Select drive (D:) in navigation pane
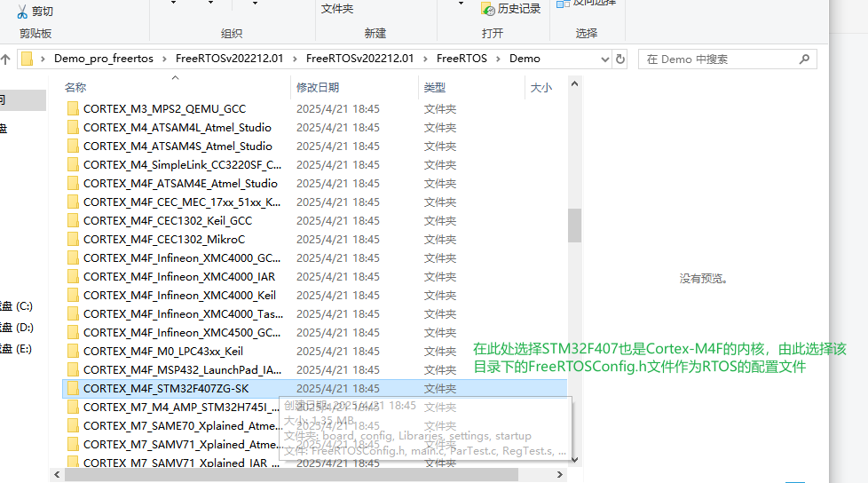This screenshot has width=868, height=483. 17,328
